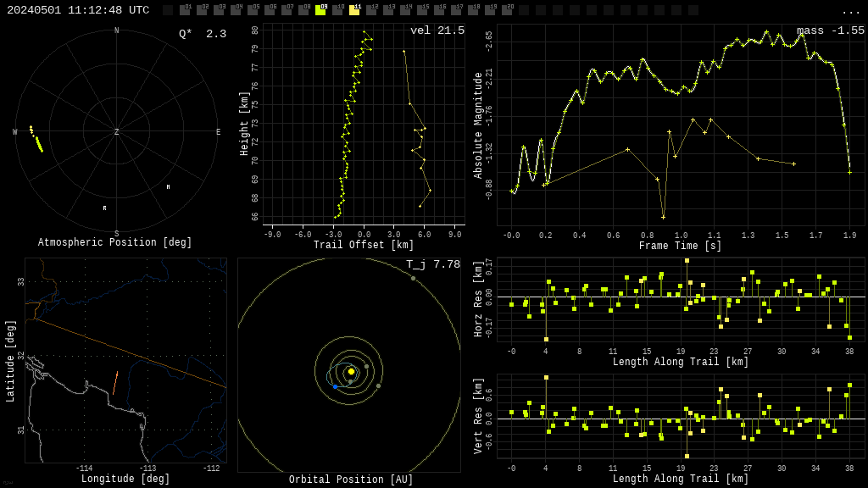868x488 pixels.
Task: Click the UTC timestamp in the header
Action: point(78,10)
